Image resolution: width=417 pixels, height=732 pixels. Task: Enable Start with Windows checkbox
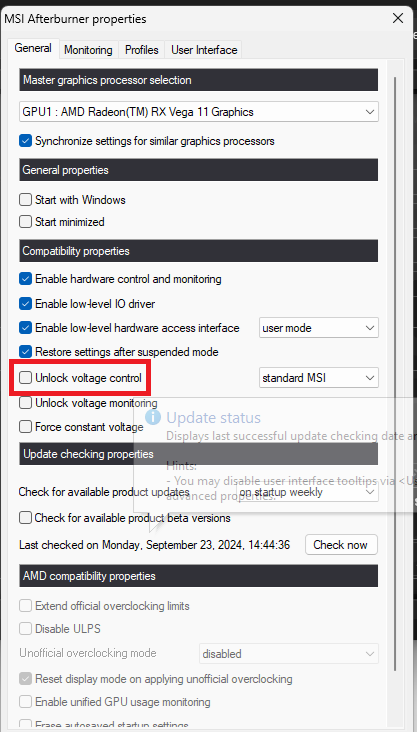pos(25,200)
